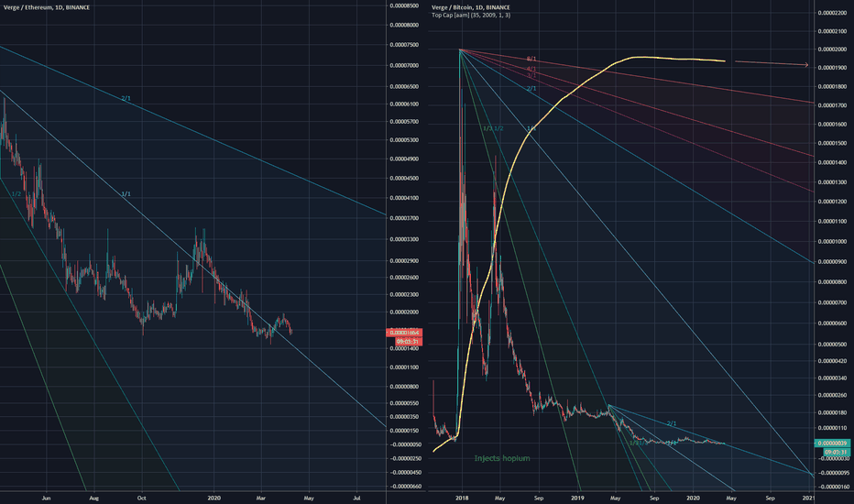Click the 0.00002300 price axis value
This screenshot has width=854, height=504.
click(404, 295)
